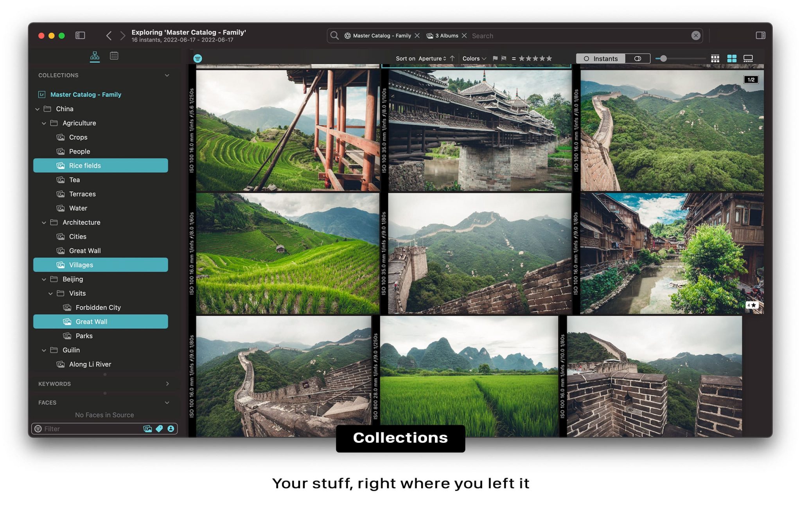Collapse the Architecture folder
The width and height of the screenshot is (801, 532).
[44, 223]
